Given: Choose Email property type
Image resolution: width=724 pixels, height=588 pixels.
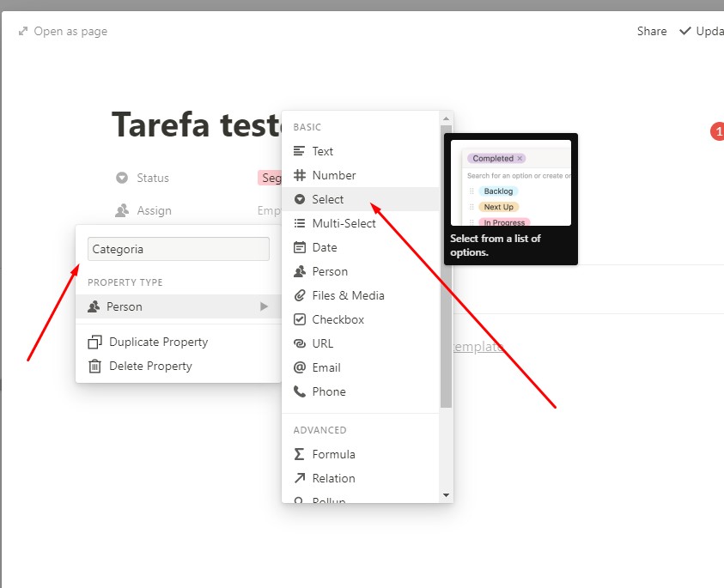Looking at the screenshot, I should click(x=361, y=367).
